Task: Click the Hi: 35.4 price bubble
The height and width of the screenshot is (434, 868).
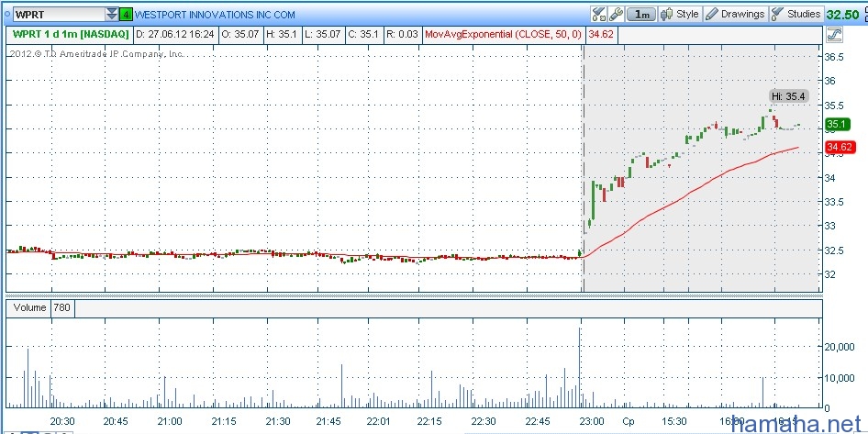Action: click(789, 96)
